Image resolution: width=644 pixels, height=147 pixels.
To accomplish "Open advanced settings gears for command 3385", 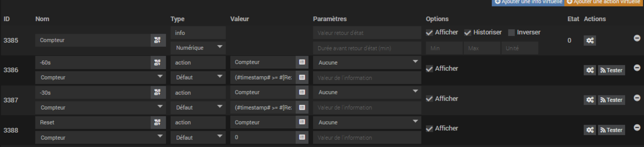I will pos(590,41).
